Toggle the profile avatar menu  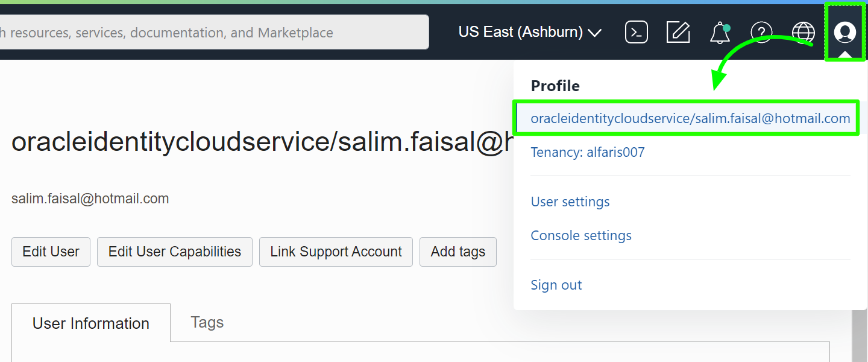[845, 32]
